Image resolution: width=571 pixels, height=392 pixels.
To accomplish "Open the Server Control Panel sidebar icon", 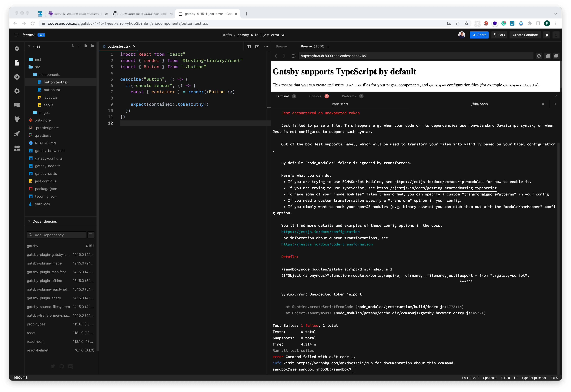I will [17, 105].
